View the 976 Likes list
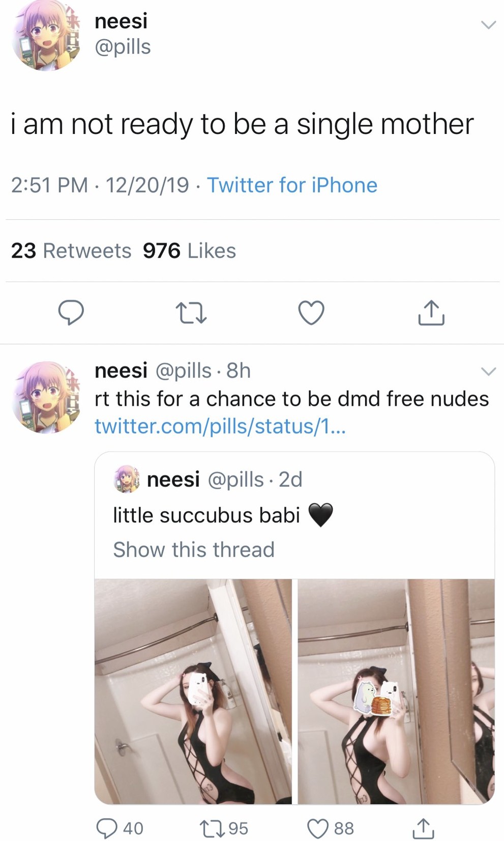504x841 pixels. pos(189,250)
